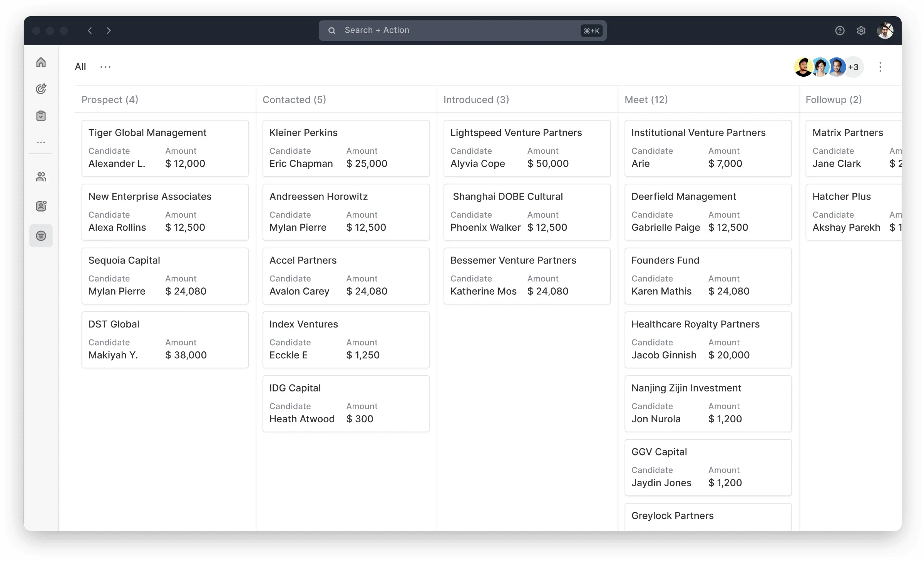Open the Matrix Partners card
Image resolution: width=924 pixels, height=561 pixels.
pos(854,148)
